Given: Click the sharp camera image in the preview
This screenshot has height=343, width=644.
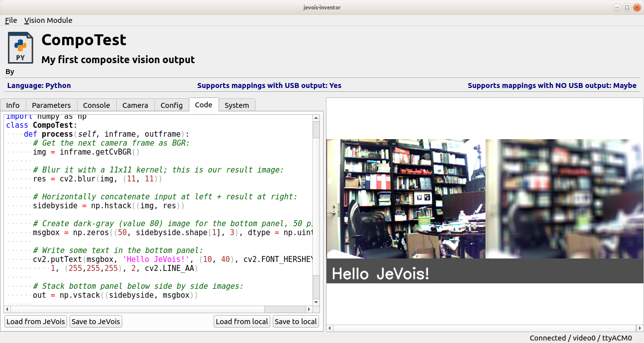Looking at the screenshot, I should [x=406, y=199].
